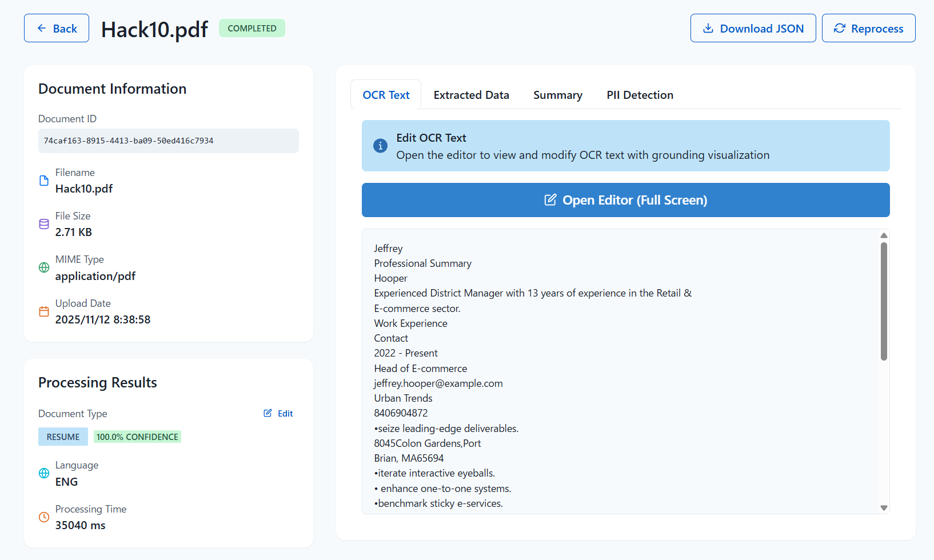Click the scroll down arrow in OCR text
The height and width of the screenshot is (560, 934).
pos(884,507)
